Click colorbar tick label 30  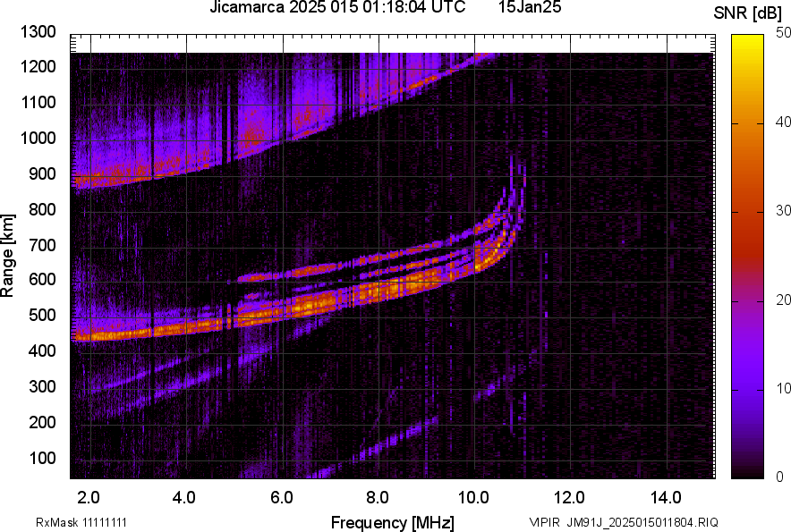(x=783, y=210)
